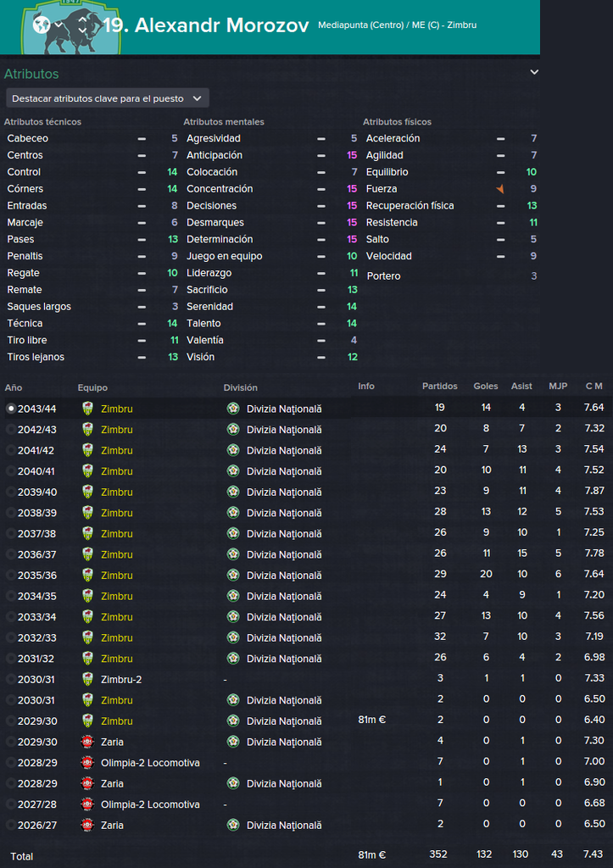The height and width of the screenshot is (868, 613).
Task: Click the Zimbru-2 crest in the 2030/31 row
Action: tap(87, 678)
